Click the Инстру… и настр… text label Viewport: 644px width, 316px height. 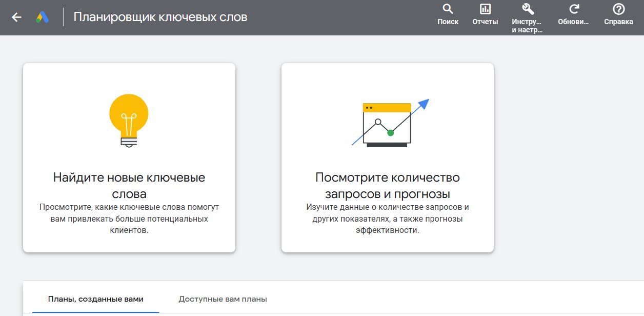(528, 26)
